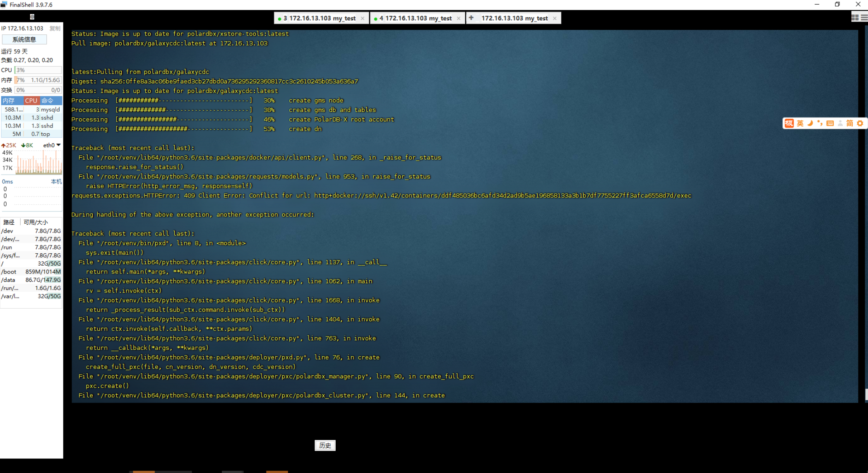This screenshot has width=868, height=473.
Task: Select the /run disk row with 7.8G
Action: (x=31, y=247)
